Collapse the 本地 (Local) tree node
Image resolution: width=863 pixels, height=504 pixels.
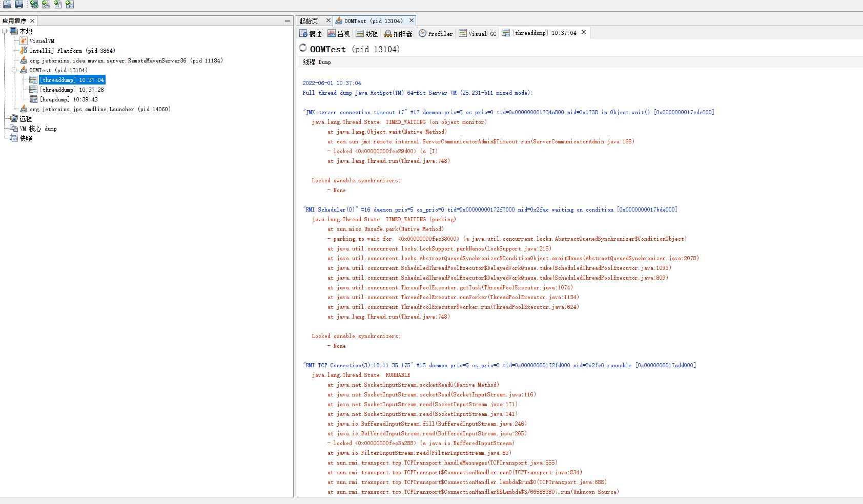tap(5, 31)
